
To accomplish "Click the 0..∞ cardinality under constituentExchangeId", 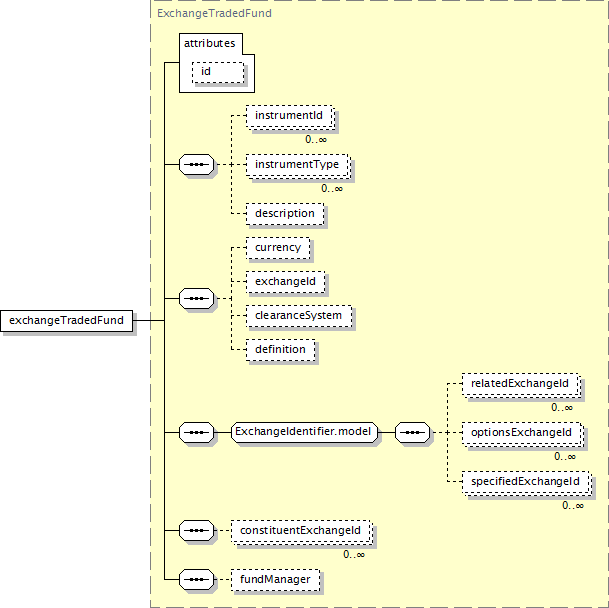I will click(354, 555).
